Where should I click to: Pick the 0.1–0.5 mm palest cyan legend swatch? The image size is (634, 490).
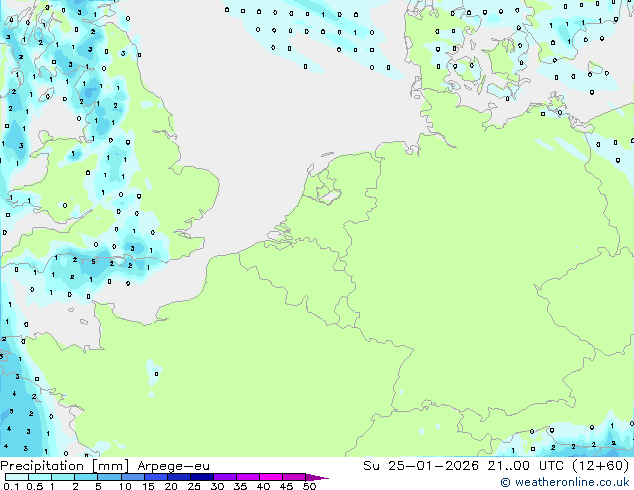coord(17,477)
